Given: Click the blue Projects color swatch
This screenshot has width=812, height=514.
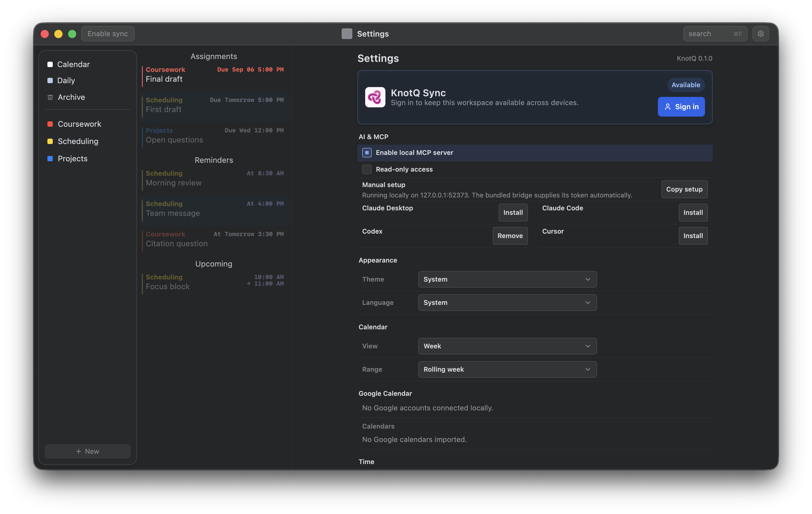Looking at the screenshot, I should (x=50, y=159).
